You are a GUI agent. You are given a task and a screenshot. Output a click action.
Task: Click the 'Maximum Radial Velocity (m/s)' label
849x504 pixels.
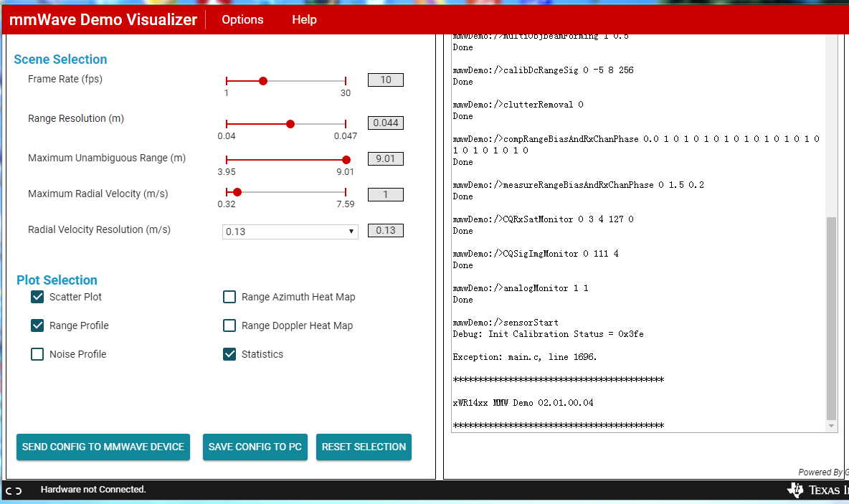tap(98, 194)
